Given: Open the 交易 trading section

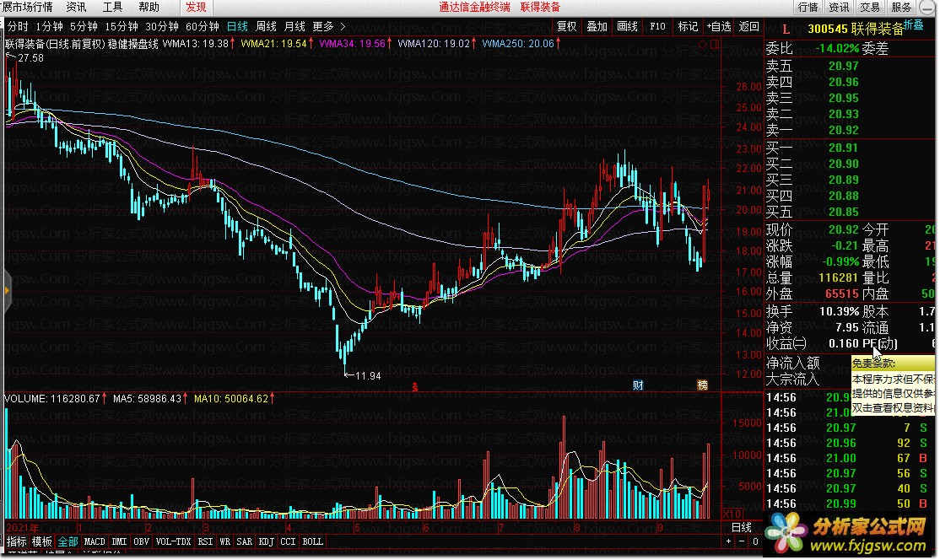Looking at the screenshot, I should [870, 8].
